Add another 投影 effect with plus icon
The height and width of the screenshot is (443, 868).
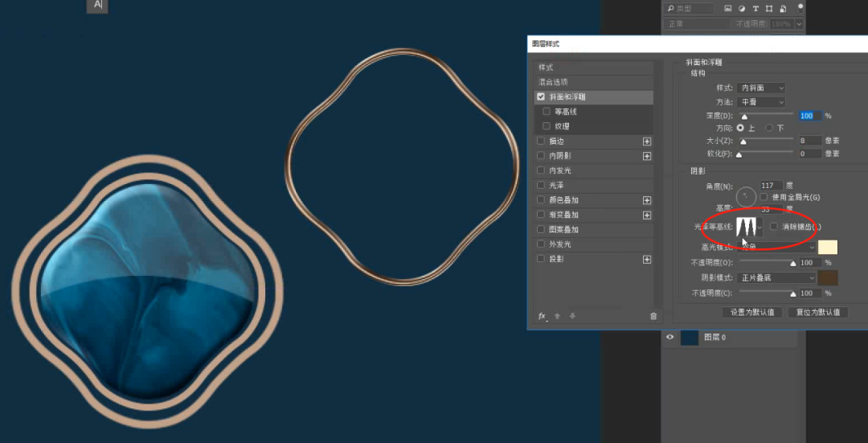pyautogui.click(x=647, y=260)
